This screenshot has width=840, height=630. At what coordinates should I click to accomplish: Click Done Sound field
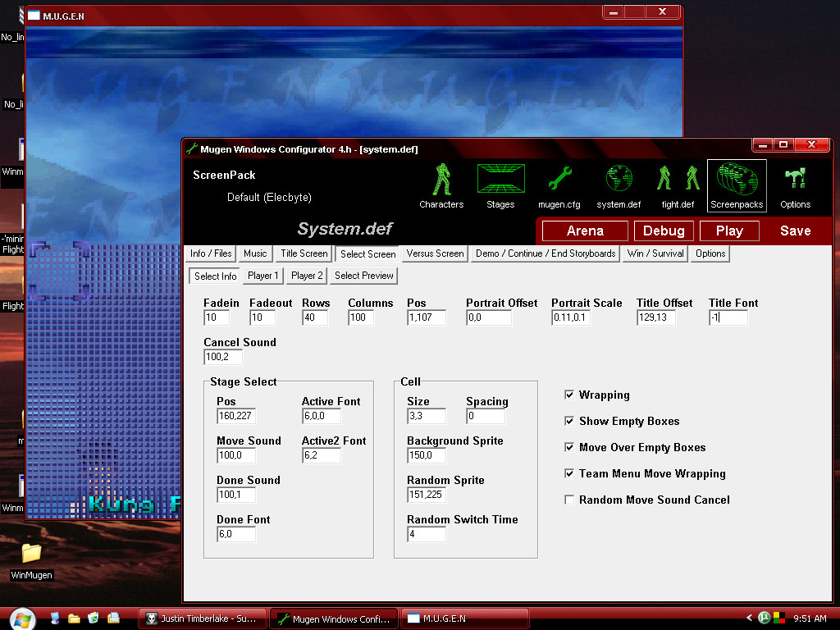(x=236, y=495)
